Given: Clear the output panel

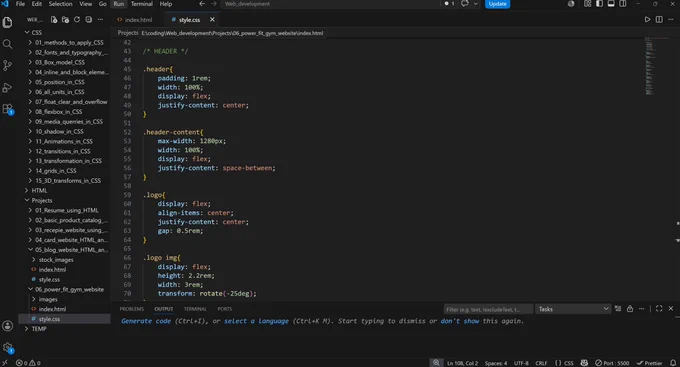Looking at the screenshot, I should pos(618,308).
